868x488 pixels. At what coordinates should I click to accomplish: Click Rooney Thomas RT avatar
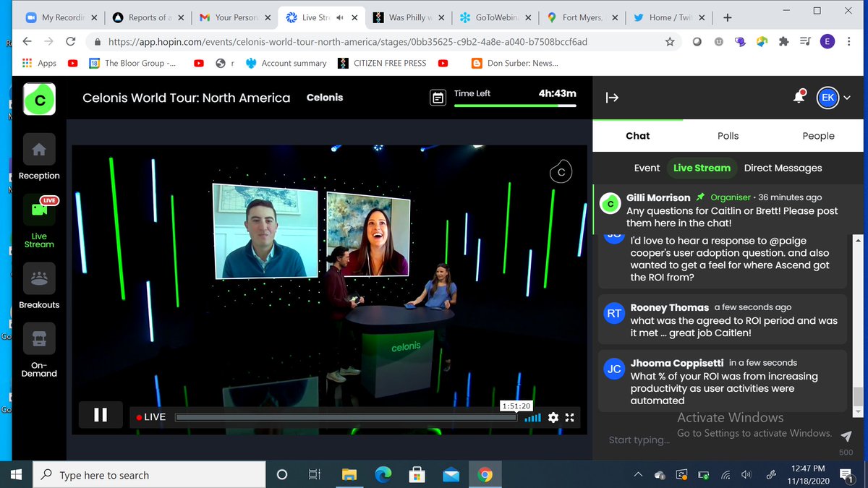coord(614,313)
